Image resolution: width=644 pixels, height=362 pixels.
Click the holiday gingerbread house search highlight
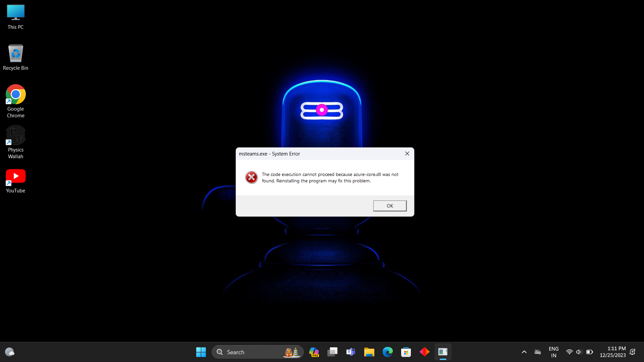pos(292,352)
